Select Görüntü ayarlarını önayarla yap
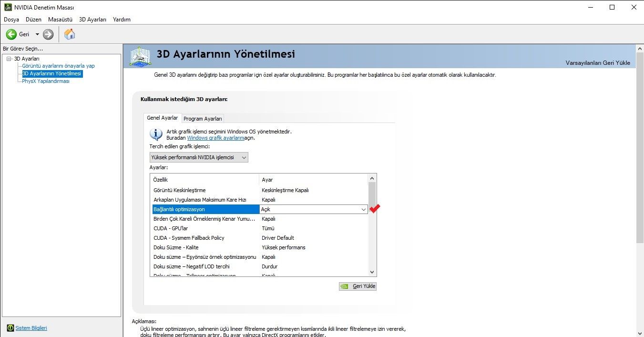The height and width of the screenshot is (337, 644). coord(58,66)
